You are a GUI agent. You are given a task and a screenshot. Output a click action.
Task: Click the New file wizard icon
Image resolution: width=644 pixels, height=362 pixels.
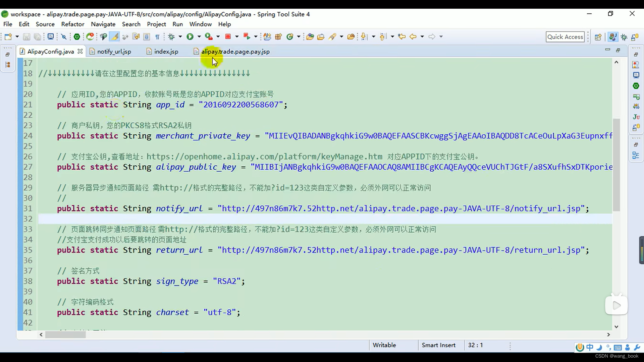(x=8, y=37)
